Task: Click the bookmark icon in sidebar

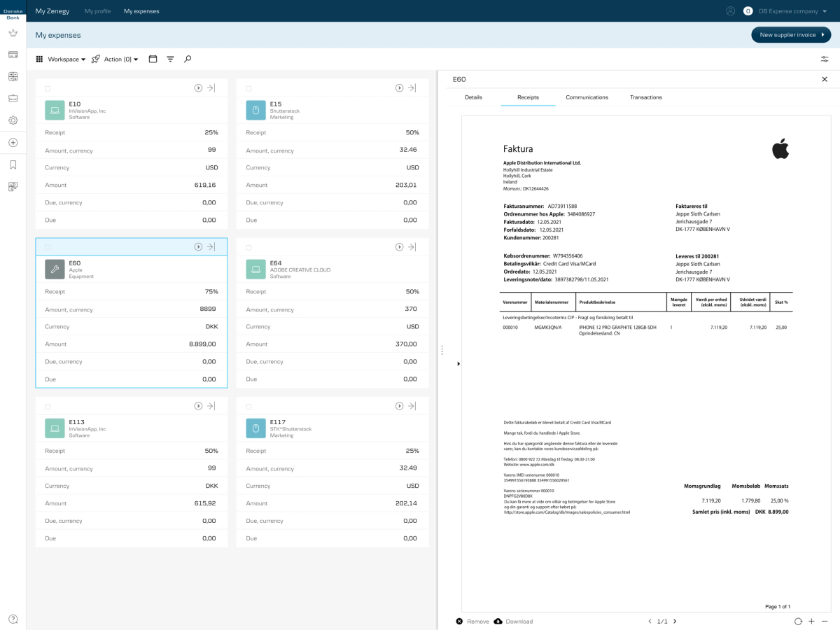Action: click(13, 165)
